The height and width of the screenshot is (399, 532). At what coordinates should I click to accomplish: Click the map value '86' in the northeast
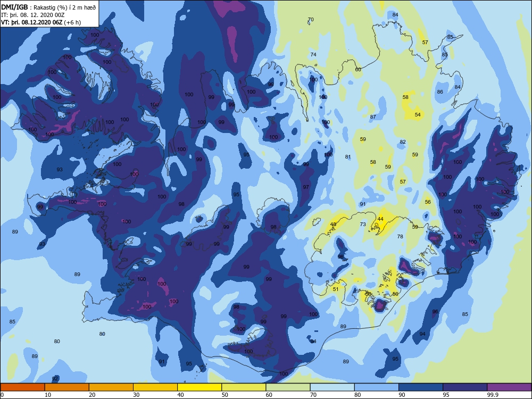440,92
